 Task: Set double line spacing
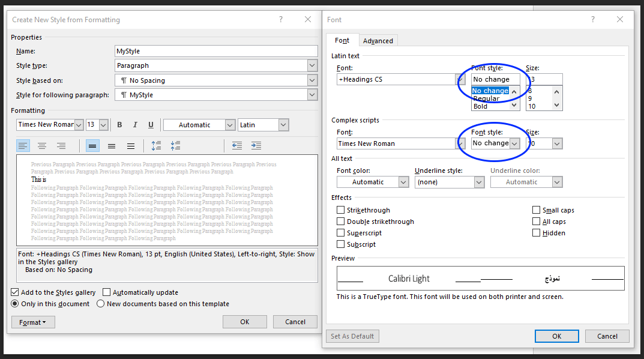click(x=131, y=146)
